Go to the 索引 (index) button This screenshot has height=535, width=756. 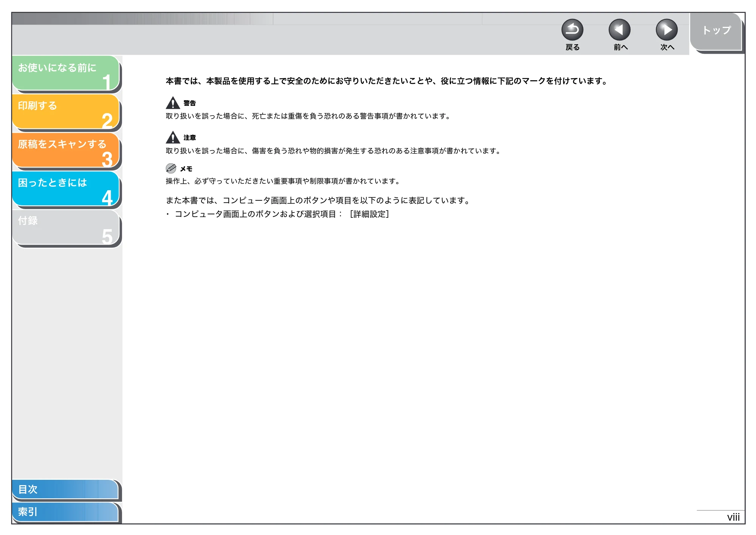pyautogui.click(x=65, y=512)
